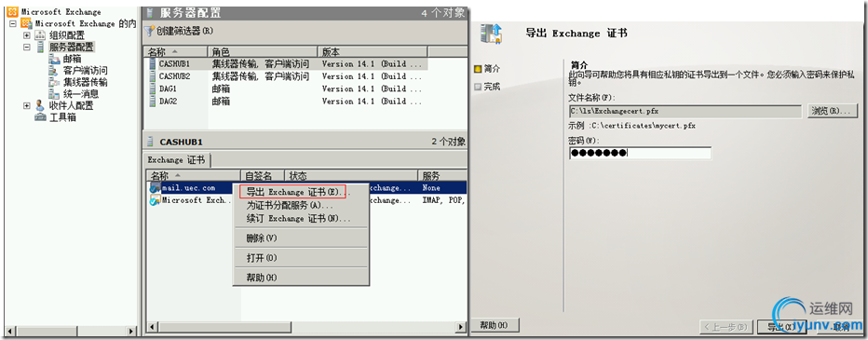Click the Microsoft Exchange root icon
Image resolution: width=868 pixels, height=340 pixels.
[13, 11]
